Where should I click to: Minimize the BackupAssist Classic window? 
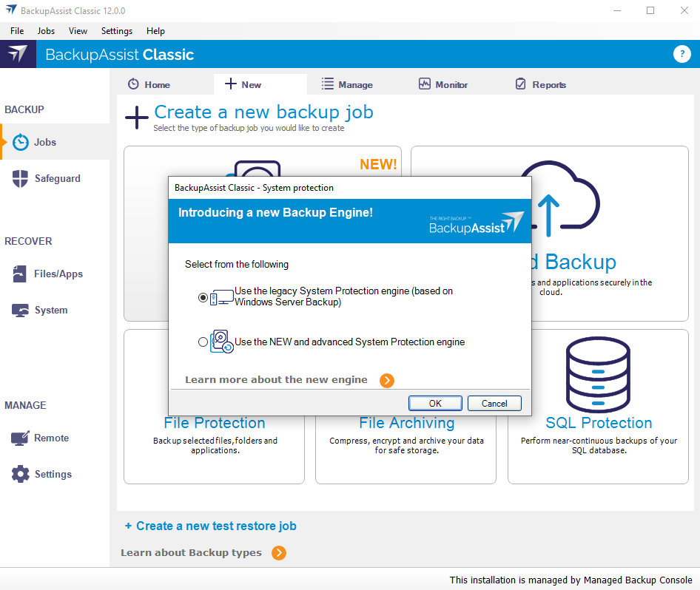(617, 10)
